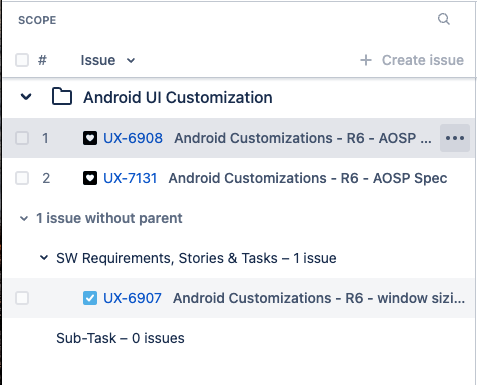Check the box for row 2 UX-7131
The image size is (477, 385).
tap(22, 178)
